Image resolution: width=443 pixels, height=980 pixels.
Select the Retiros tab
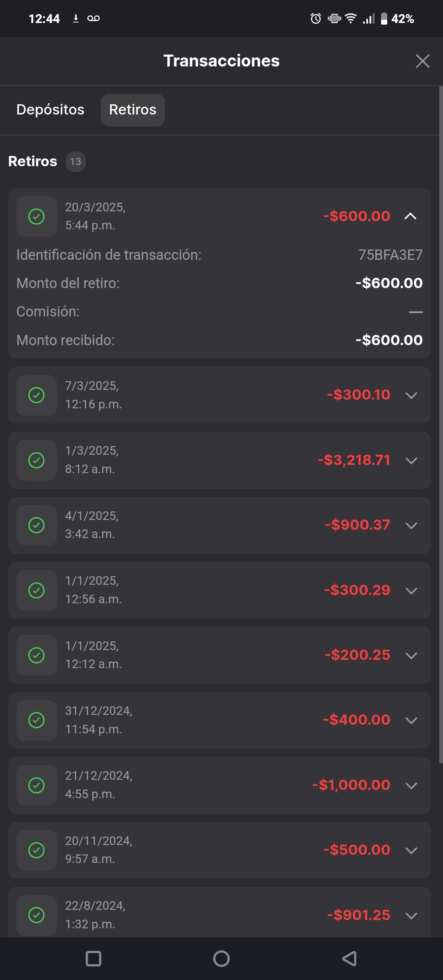pos(132,110)
